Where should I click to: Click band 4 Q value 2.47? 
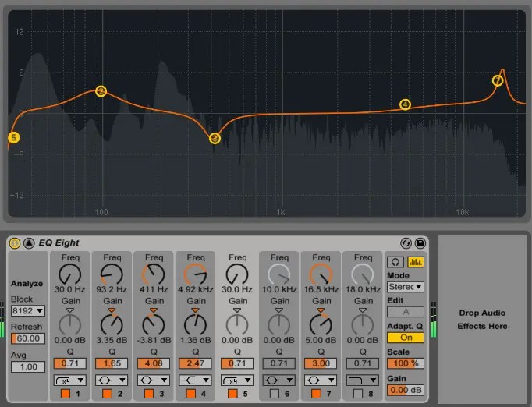click(x=195, y=363)
